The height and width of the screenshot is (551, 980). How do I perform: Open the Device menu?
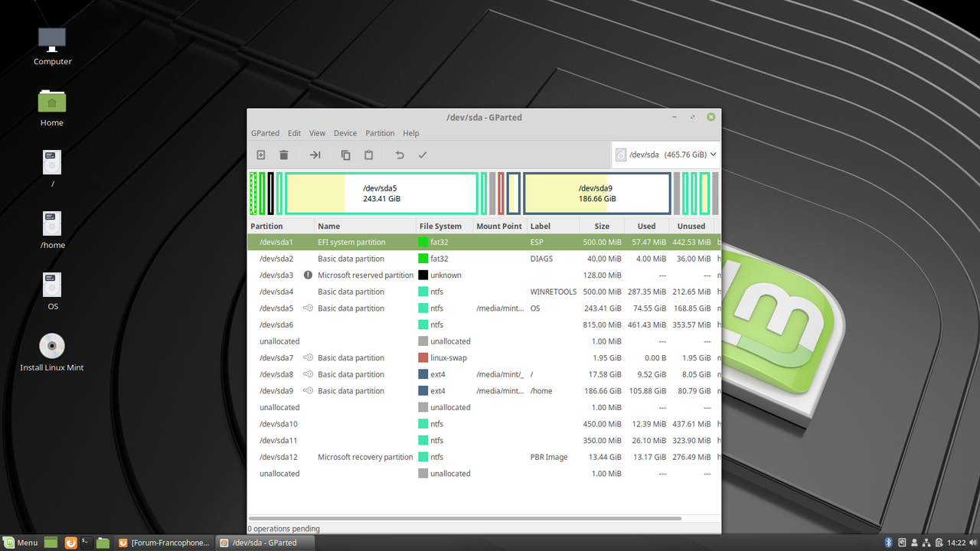coord(345,132)
